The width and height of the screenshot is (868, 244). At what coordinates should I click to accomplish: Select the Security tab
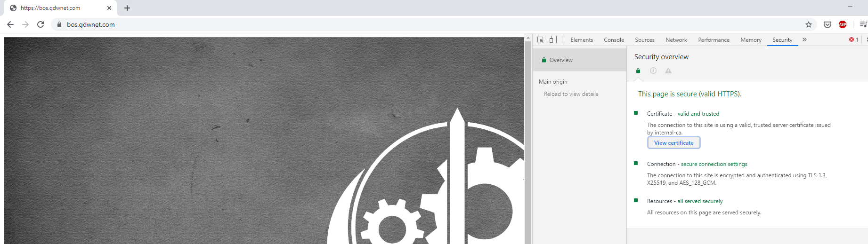[x=782, y=40]
